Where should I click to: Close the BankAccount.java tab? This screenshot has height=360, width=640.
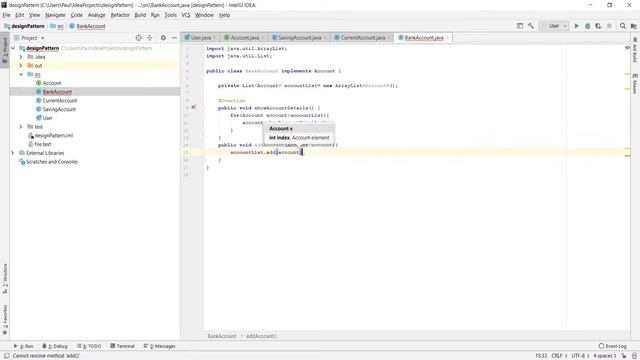[x=447, y=38]
